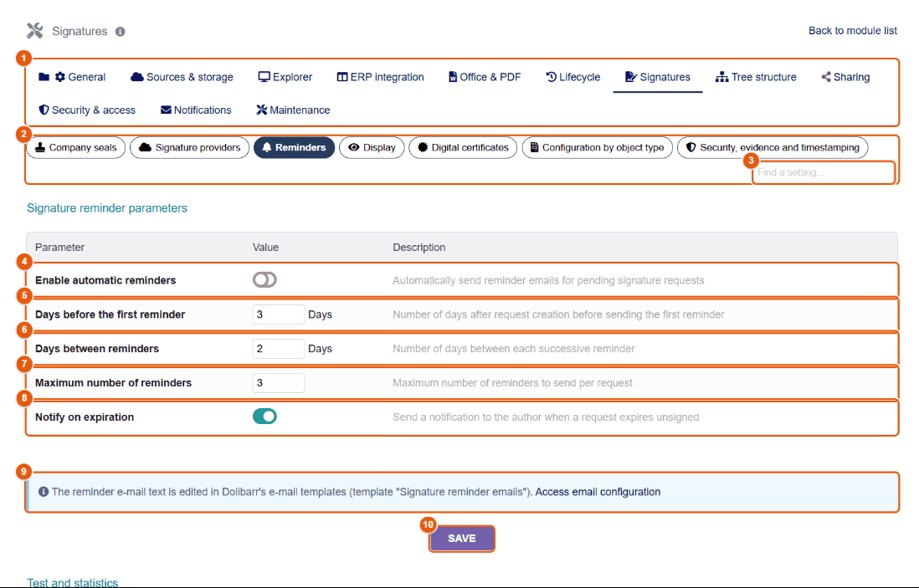Click the Notify on expiration label
The image size is (919, 588).
pyautogui.click(x=85, y=417)
